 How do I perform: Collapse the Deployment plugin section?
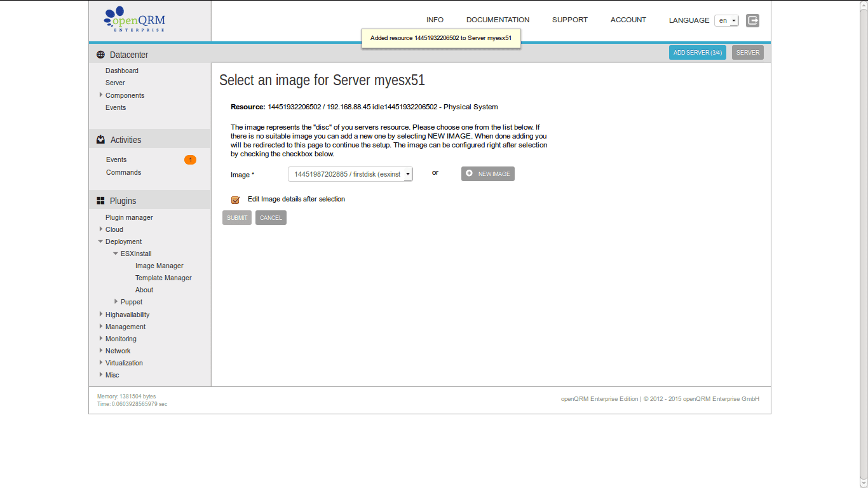point(100,241)
